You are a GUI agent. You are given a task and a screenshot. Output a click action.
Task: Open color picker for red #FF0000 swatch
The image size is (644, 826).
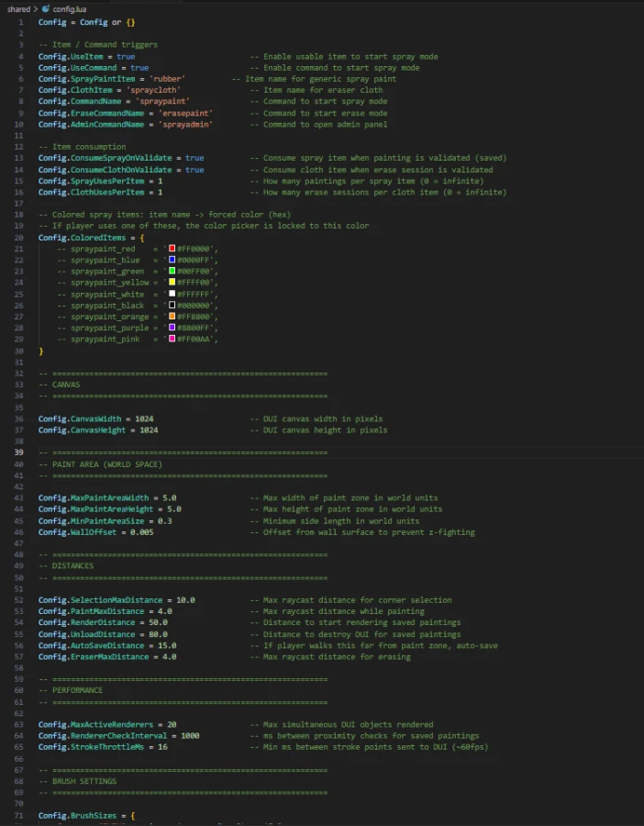pyautogui.click(x=172, y=248)
